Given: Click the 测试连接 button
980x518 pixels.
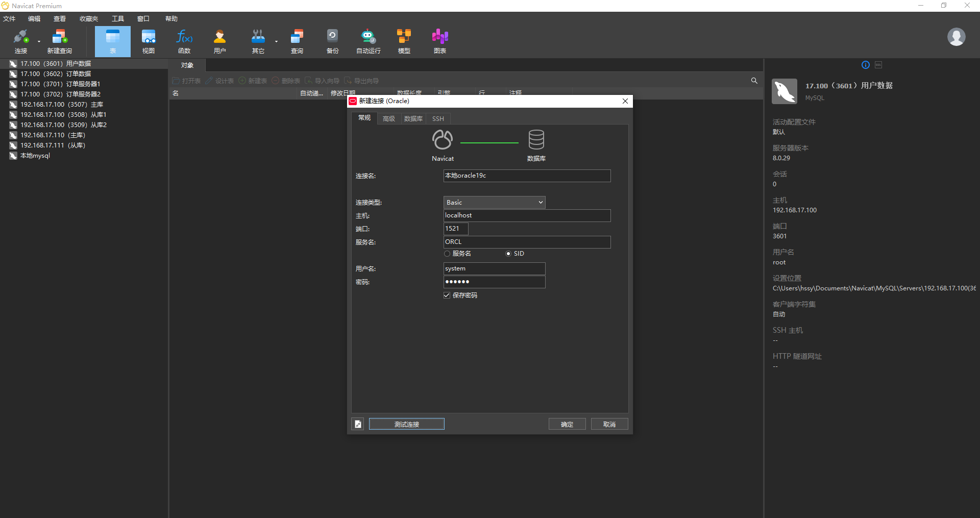Looking at the screenshot, I should point(407,424).
